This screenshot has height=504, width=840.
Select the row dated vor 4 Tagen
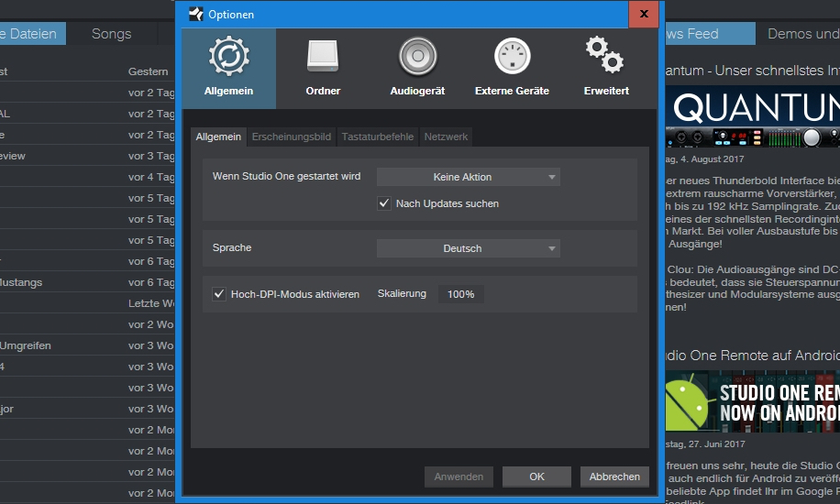click(87, 177)
